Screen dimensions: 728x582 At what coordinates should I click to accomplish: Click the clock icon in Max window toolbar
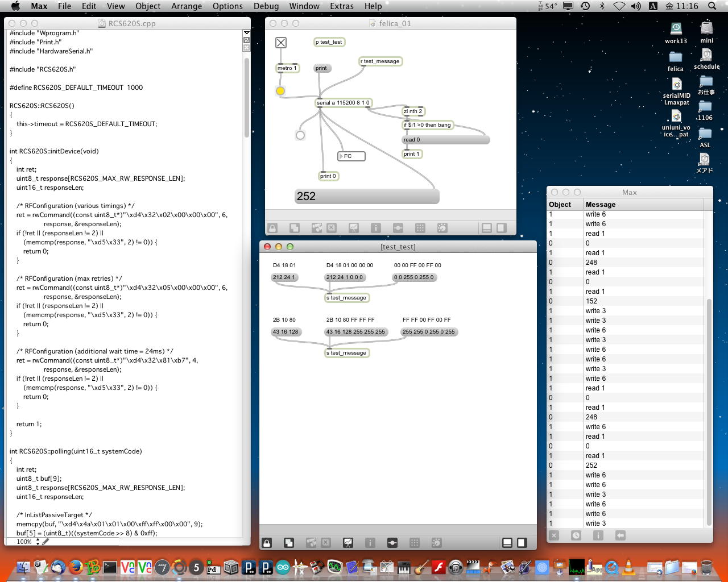tap(576, 535)
